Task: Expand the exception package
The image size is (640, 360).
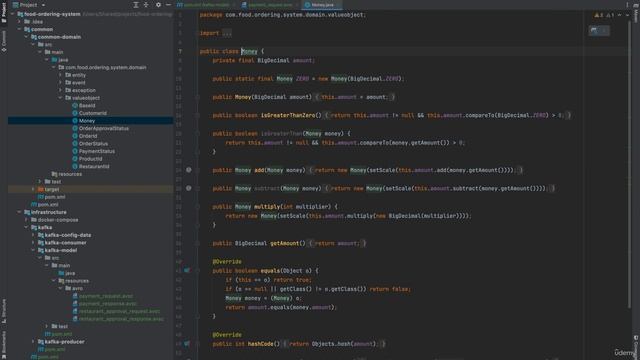Action: click(60, 90)
